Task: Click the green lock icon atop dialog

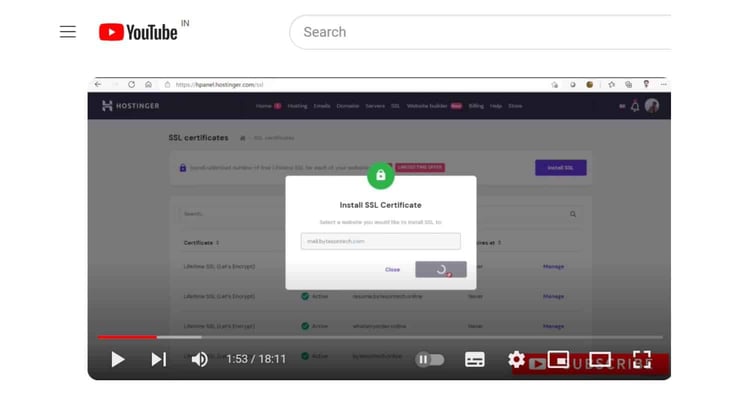Action: tap(381, 176)
